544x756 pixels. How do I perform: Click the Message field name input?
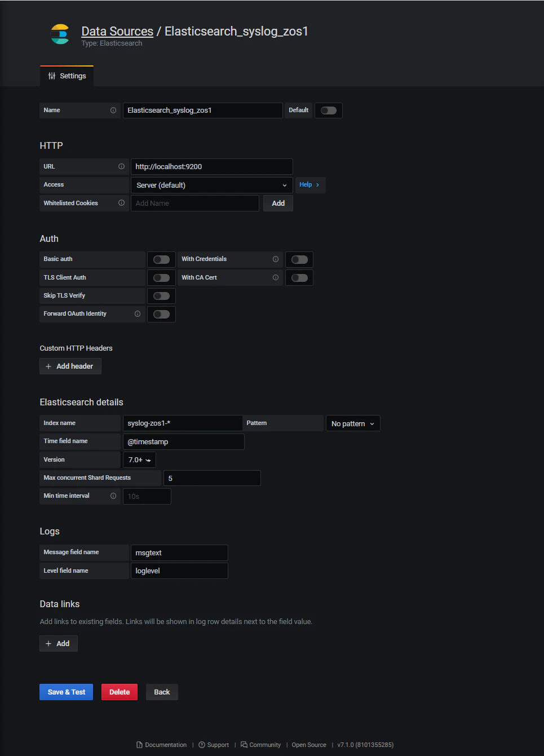coord(179,553)
